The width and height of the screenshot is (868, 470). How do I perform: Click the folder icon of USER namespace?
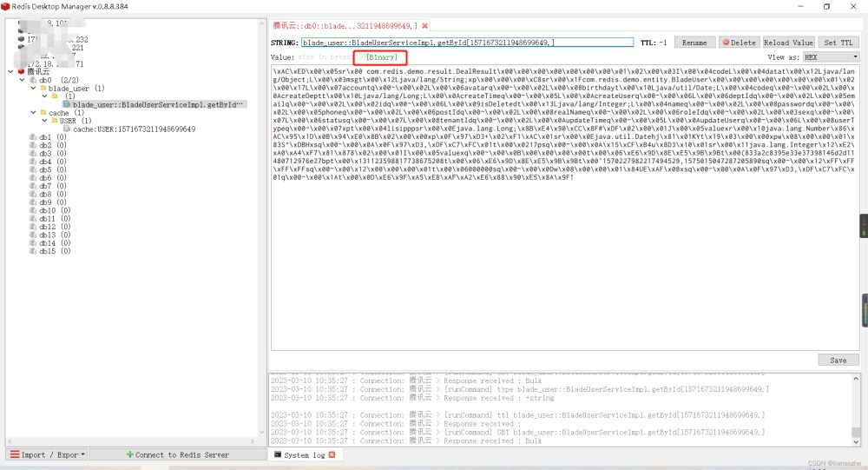pos(54,120)
